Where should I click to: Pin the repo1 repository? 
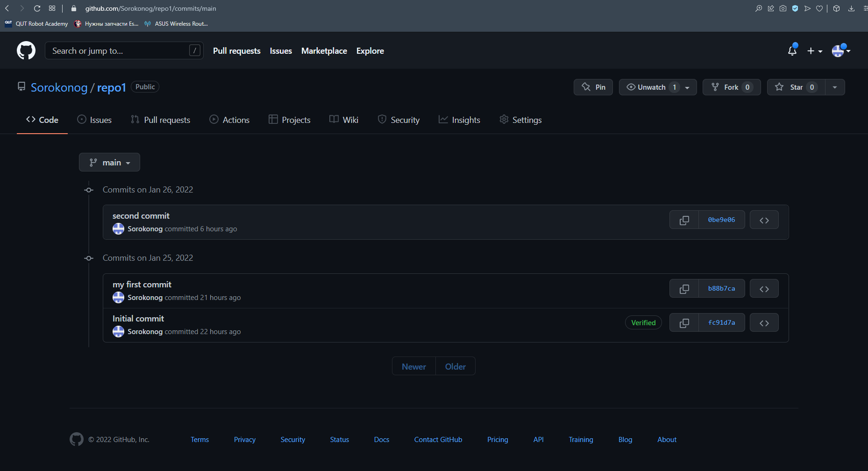pyautogui.click(x=593, y=87)
